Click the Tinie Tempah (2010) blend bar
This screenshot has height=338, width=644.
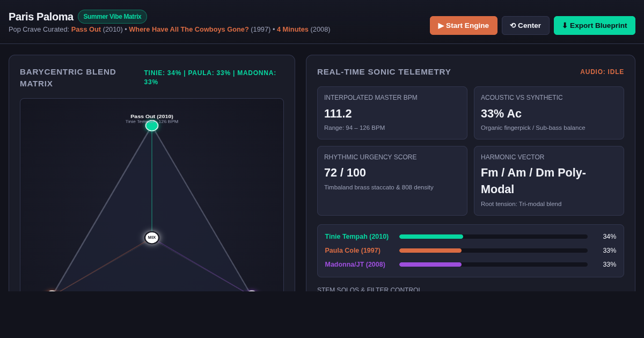[493, 237]
